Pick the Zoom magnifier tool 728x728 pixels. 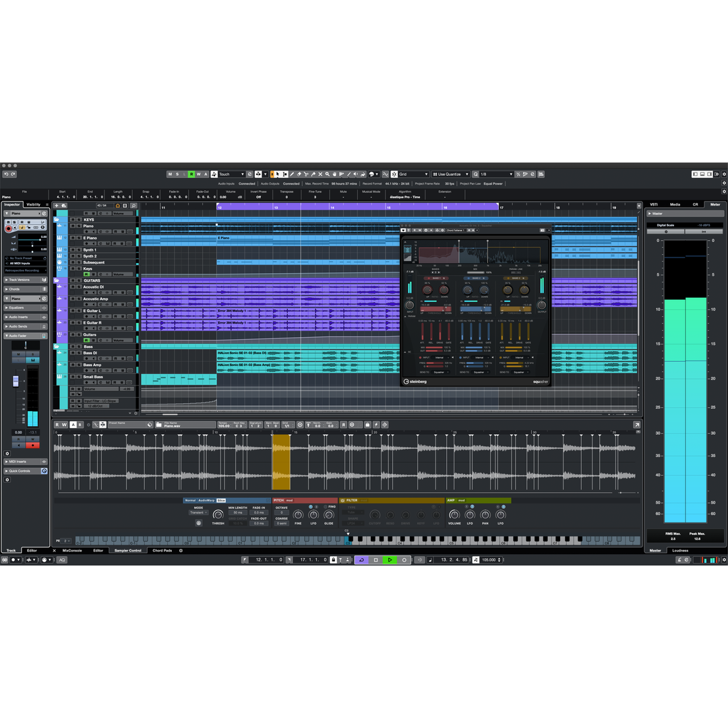328,174
